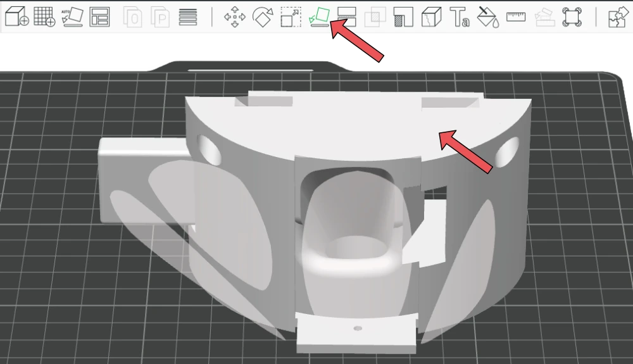
Task: Open the Variable Layer Height tool
Action: coord(187,17)
